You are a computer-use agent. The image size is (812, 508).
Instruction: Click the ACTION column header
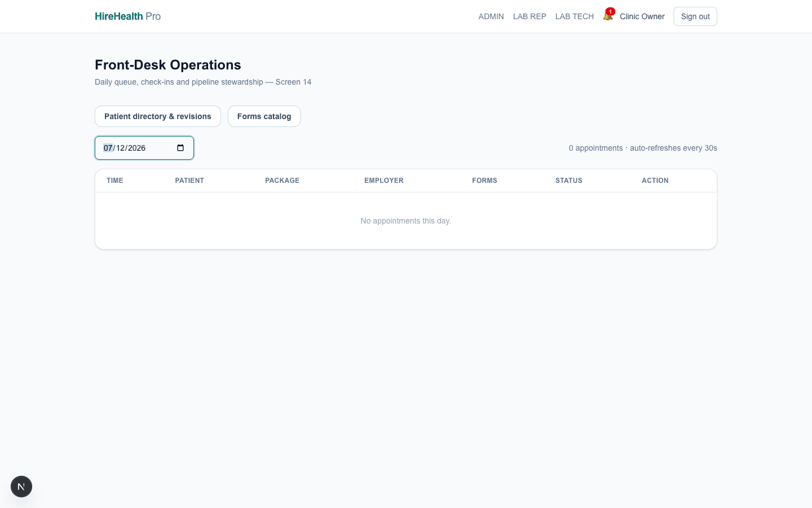(655, 181)
